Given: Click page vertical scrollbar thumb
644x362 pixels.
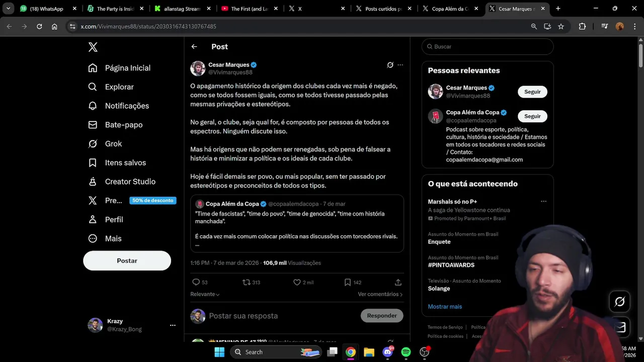Looking at the screenshot, I should [x=640, y=55].
